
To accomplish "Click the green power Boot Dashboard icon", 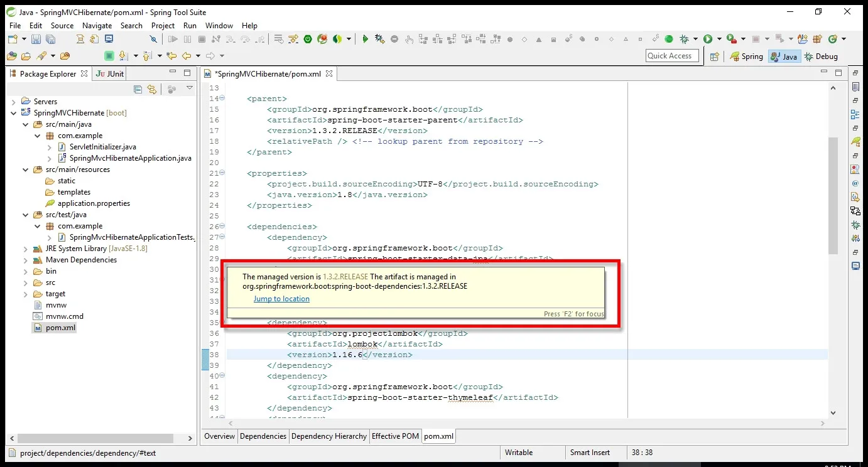I will tap(308, 39).
